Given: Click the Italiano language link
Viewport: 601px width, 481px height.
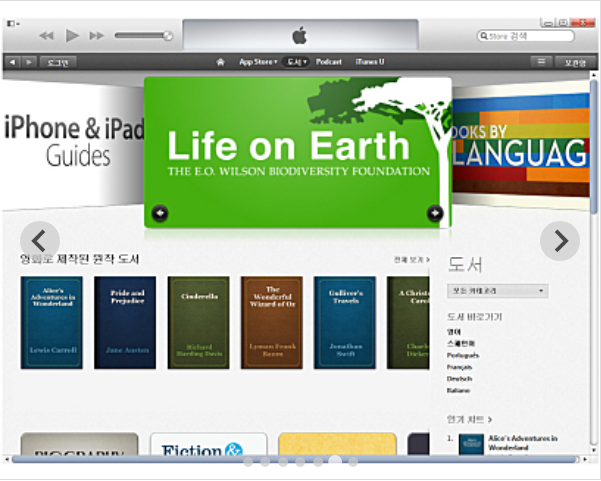Looking at the screenshot, I should (458, 390).
